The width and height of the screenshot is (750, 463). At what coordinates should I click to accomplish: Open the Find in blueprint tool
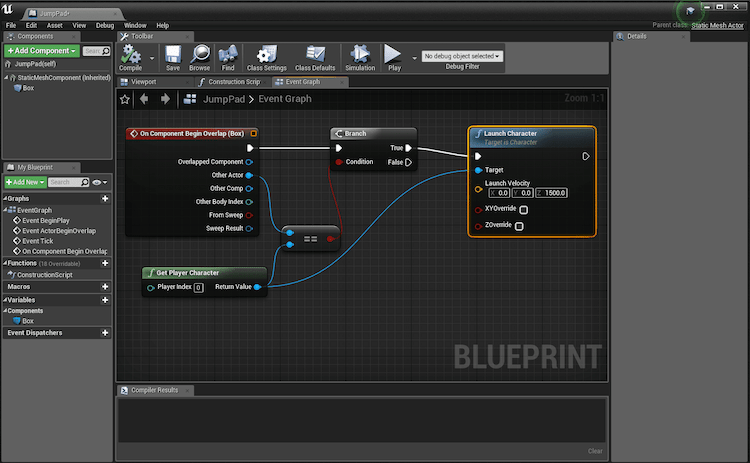(x=228, y=57)
